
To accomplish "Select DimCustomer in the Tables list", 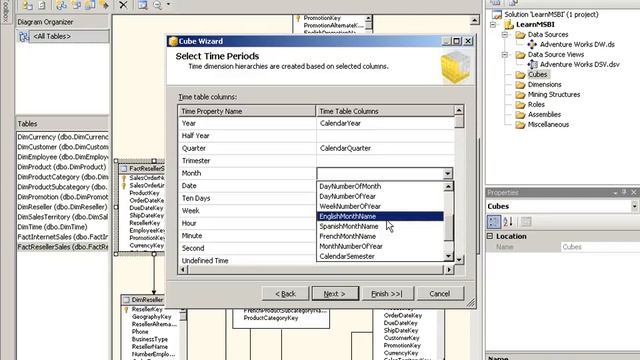I will 63,147.
